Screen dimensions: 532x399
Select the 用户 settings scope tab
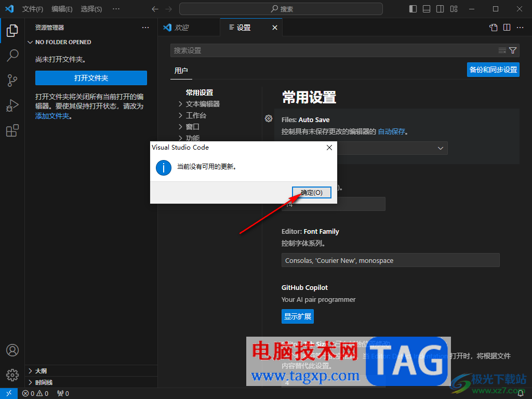point(181,71)
